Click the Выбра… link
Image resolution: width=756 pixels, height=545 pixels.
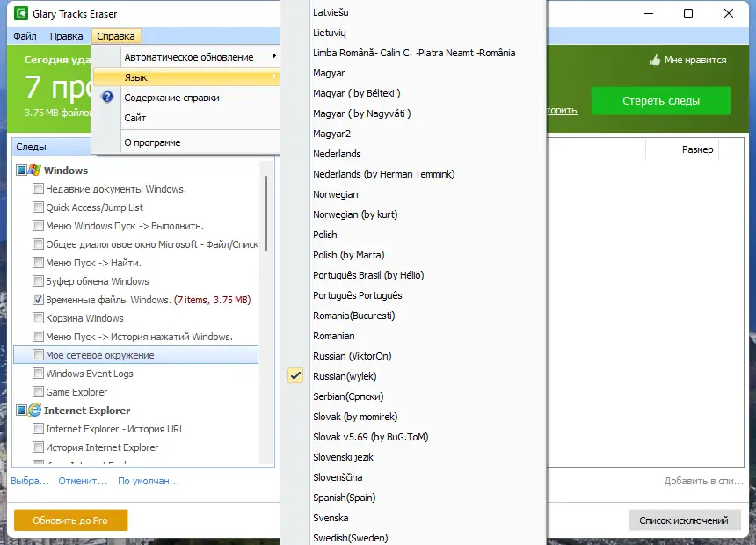click(30, 481)
